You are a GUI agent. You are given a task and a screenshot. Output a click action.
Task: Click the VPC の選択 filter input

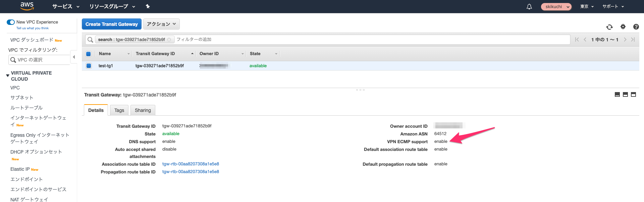coord(39,60)
